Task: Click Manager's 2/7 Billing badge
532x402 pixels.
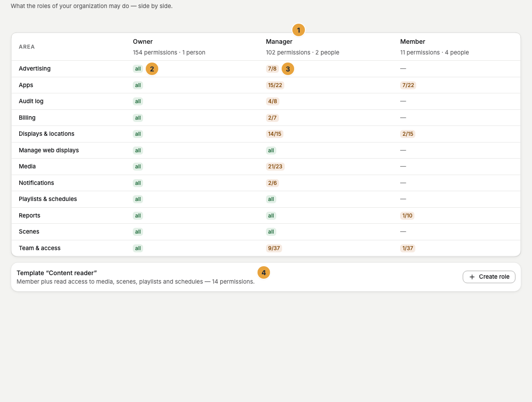Action: (x=272, y=118)
